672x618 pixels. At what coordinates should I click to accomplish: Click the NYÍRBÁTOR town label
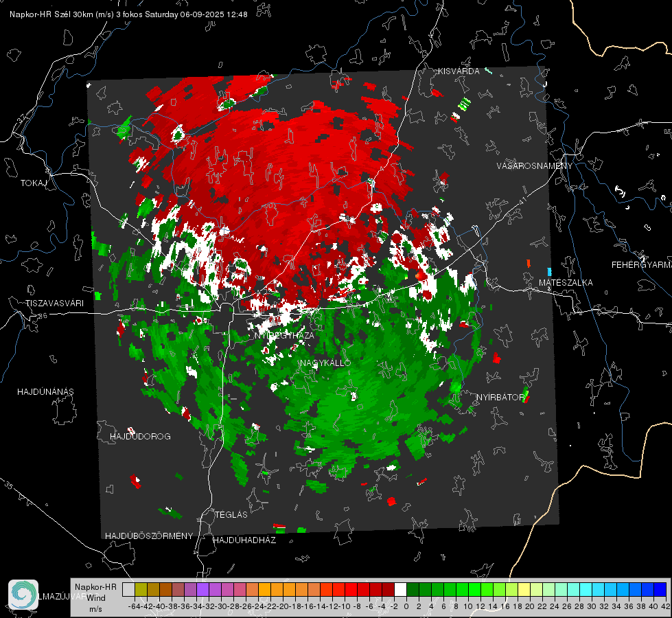pos(500,398)
